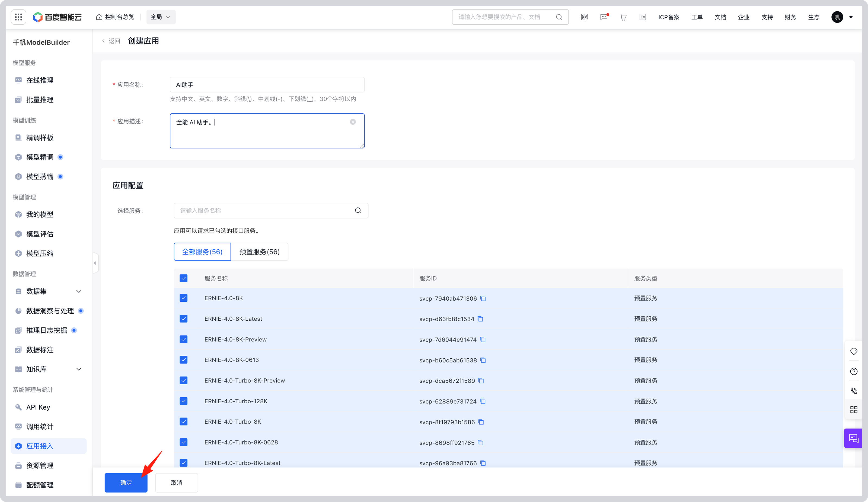Deselect the ERNIE-4.0-Turbo-128K checkbox

click(184, 401)
